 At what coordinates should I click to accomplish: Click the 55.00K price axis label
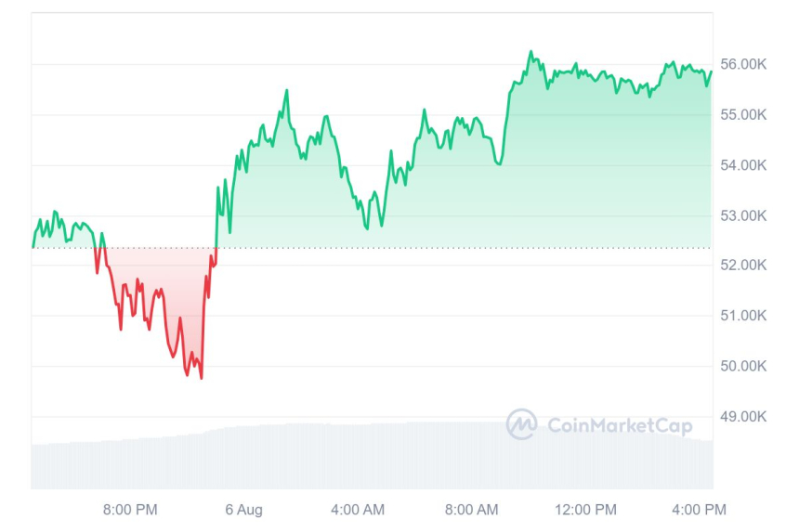(743, 114)
